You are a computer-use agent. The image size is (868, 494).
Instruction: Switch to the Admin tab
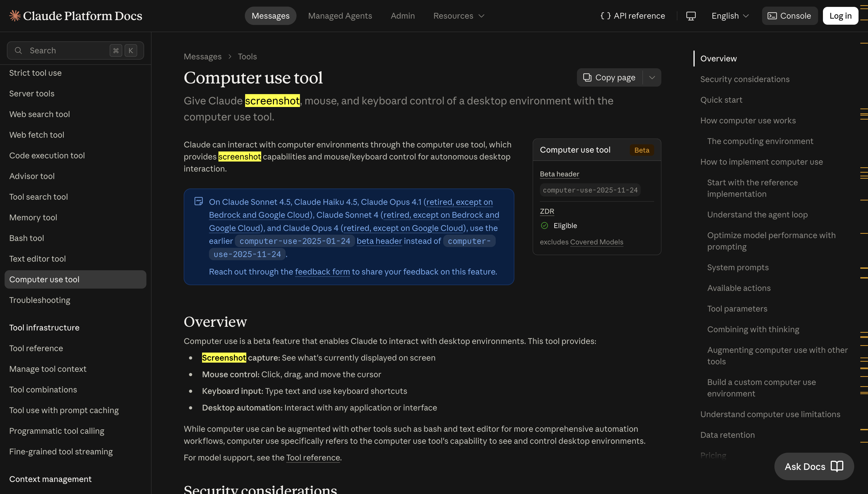pos(403,16)
